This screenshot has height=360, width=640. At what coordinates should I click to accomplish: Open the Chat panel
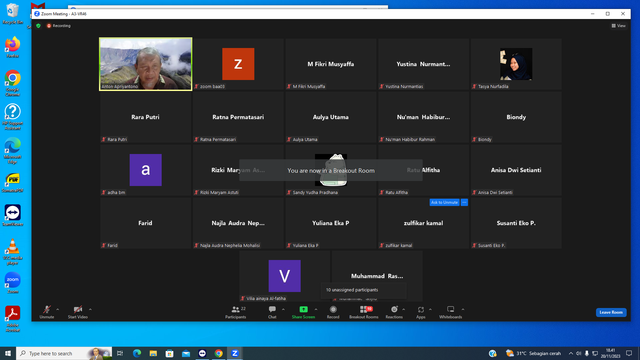[272, 312]
